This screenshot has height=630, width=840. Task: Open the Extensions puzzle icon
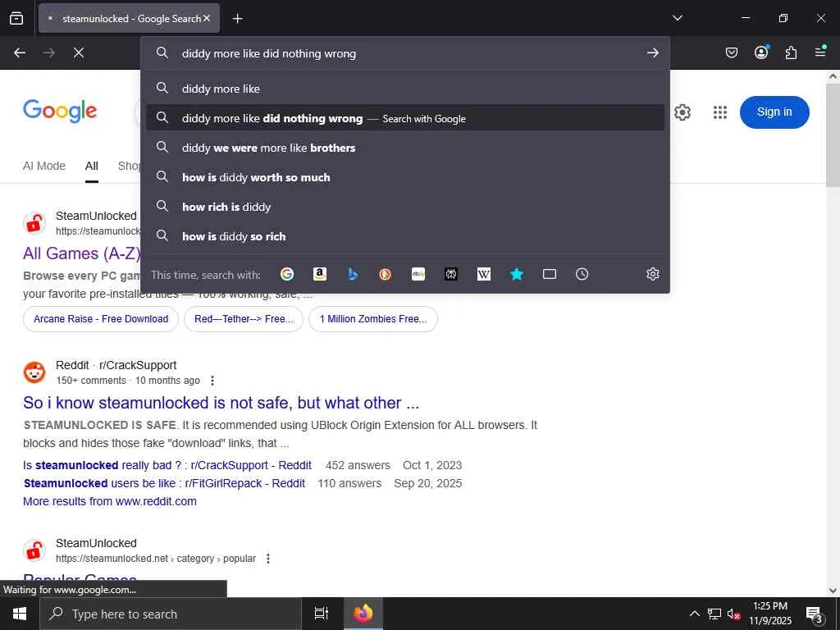pos(791,52)
